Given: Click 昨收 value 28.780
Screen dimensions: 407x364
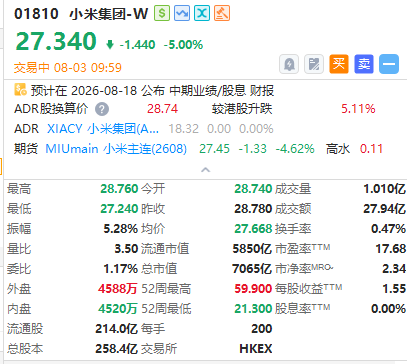Looking at the screenshot, I should [253, 209].
